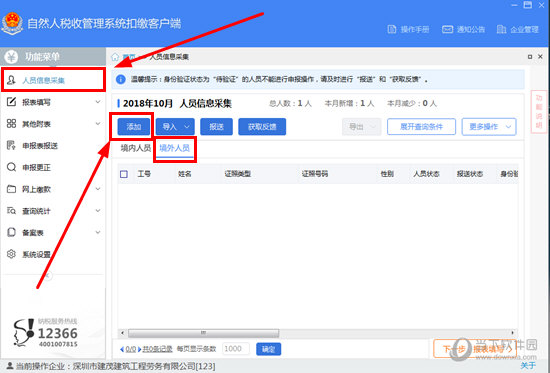Click the 系统设置 gear icon

(11, 254)
